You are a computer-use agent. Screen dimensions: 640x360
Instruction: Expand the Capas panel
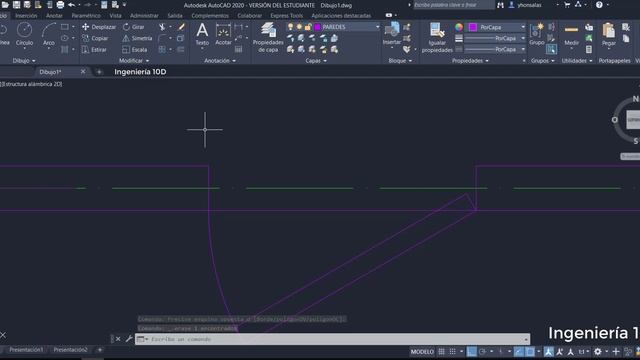coord(316,60)
